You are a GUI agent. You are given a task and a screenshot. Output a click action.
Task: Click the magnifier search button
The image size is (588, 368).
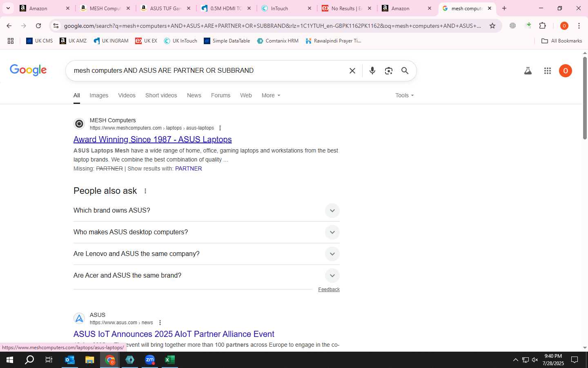pyautogui.click(x=405, y=71)
